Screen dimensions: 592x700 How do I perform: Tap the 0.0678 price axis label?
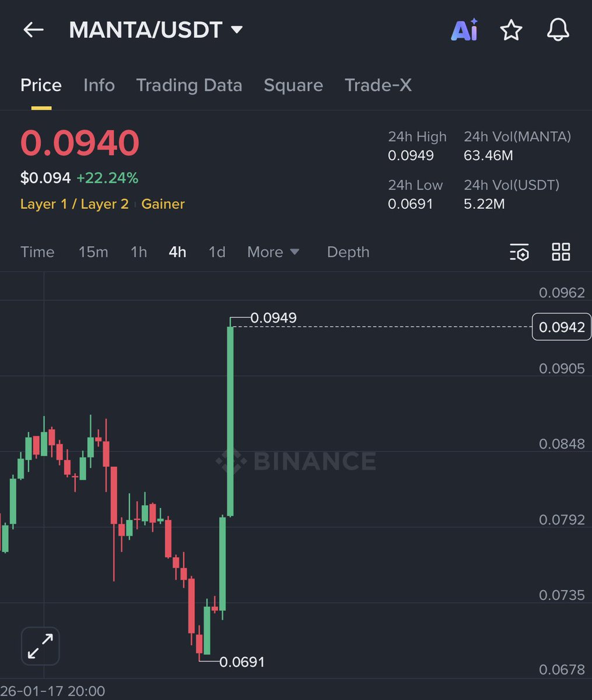562,670
